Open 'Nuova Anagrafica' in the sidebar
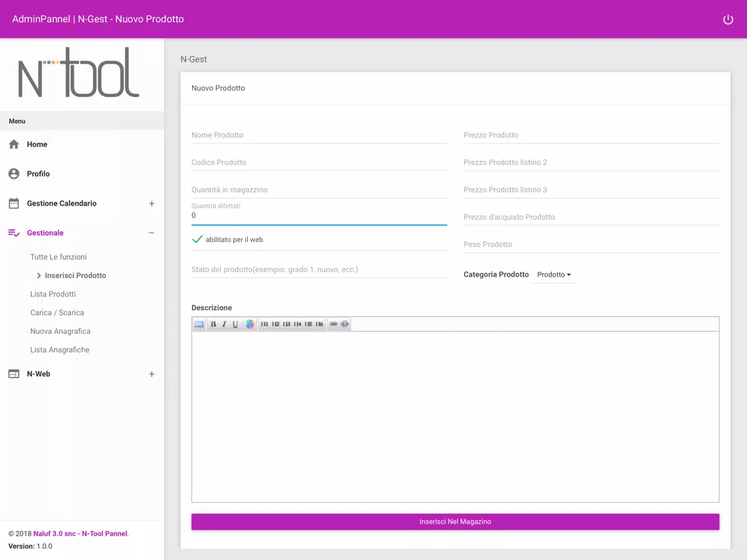Screen dimensions: 747x560 point(60,331)
